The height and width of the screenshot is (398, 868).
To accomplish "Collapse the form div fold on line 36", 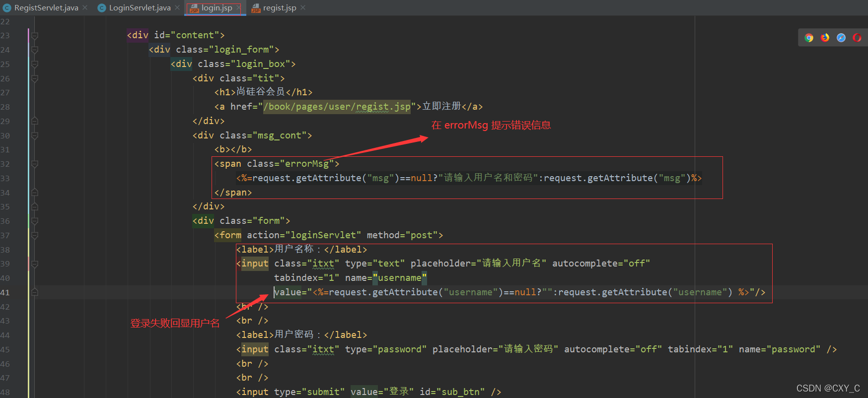I will click(x=35, y=221).
